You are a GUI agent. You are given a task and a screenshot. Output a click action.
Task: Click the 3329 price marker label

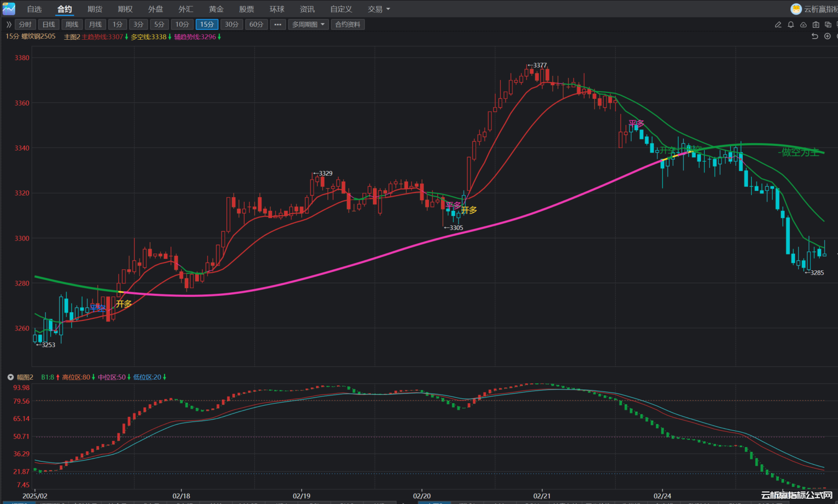(x=323, y=173)
